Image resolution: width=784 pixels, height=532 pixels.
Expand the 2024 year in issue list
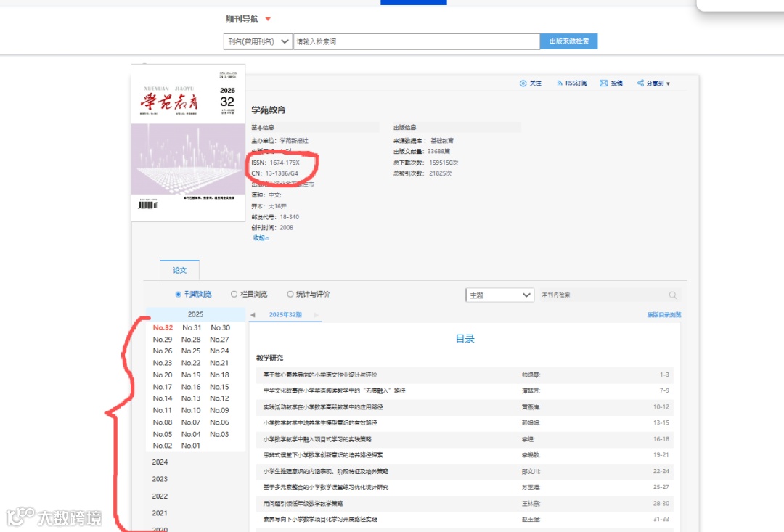pyautogui.click(x=160, y=462)
